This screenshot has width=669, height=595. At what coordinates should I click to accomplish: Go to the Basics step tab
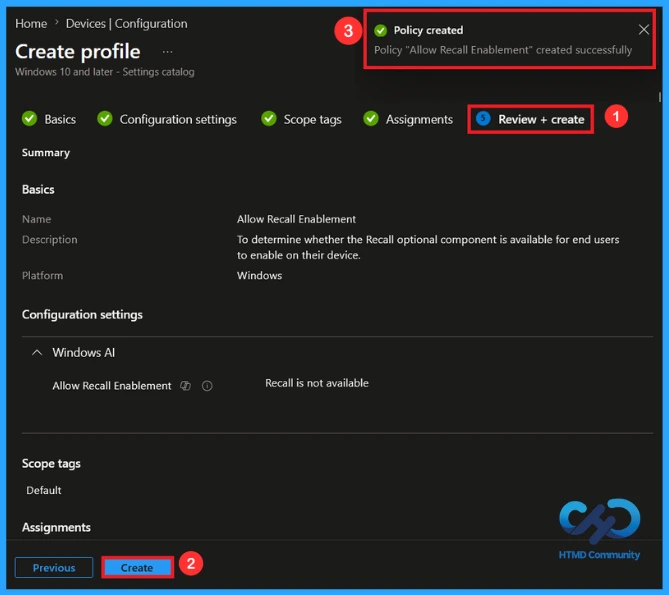(x=49, y=119)
